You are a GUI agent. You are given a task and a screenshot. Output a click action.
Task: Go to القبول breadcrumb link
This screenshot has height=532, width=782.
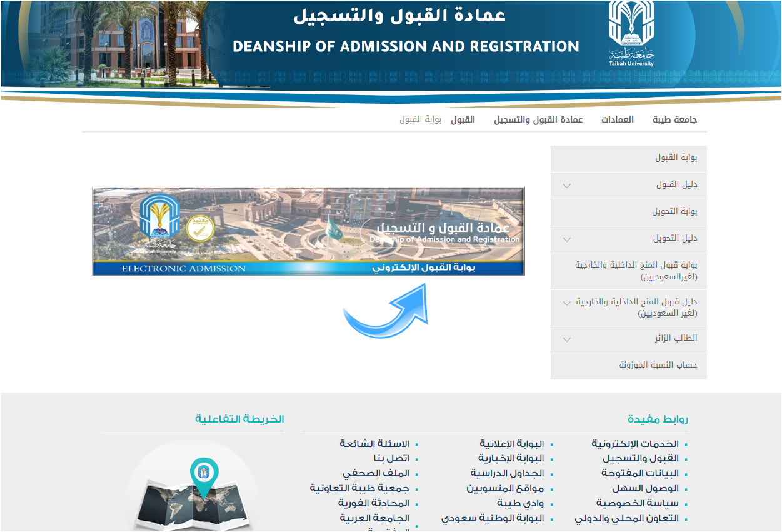coord(463,119)
